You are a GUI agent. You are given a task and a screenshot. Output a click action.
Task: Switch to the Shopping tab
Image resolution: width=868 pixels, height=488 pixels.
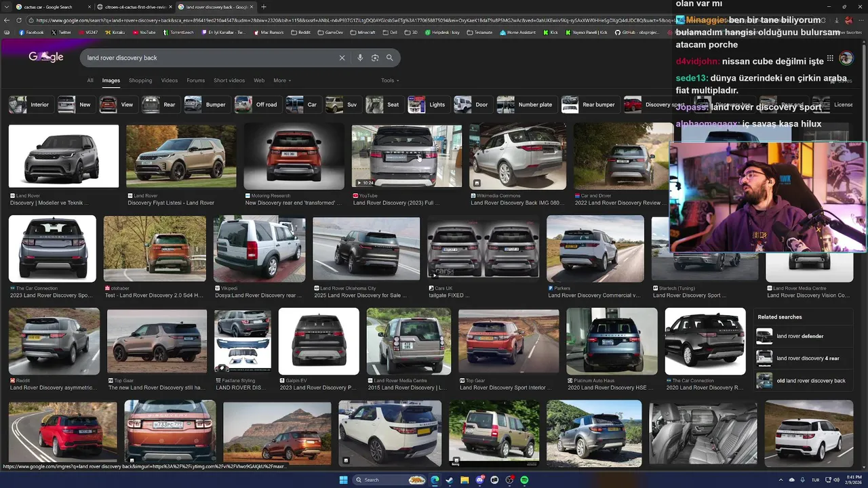click(140, 81)
